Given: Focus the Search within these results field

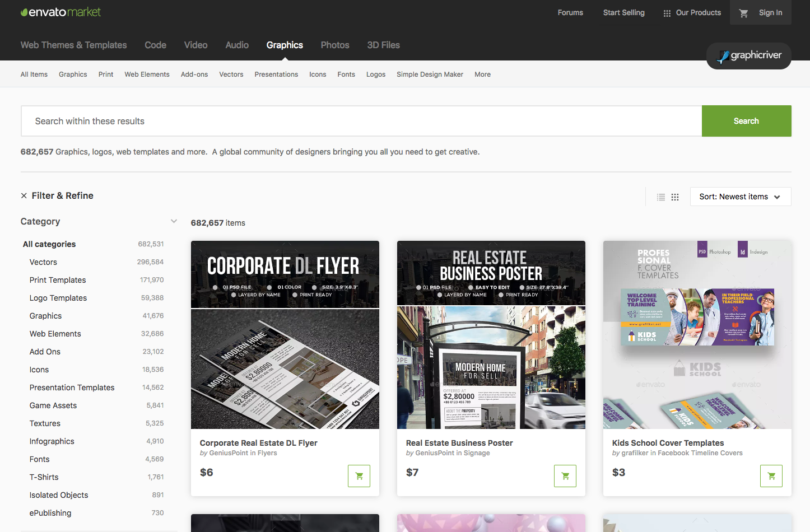Looking at the screenshot, I should [x=361, y=121].
